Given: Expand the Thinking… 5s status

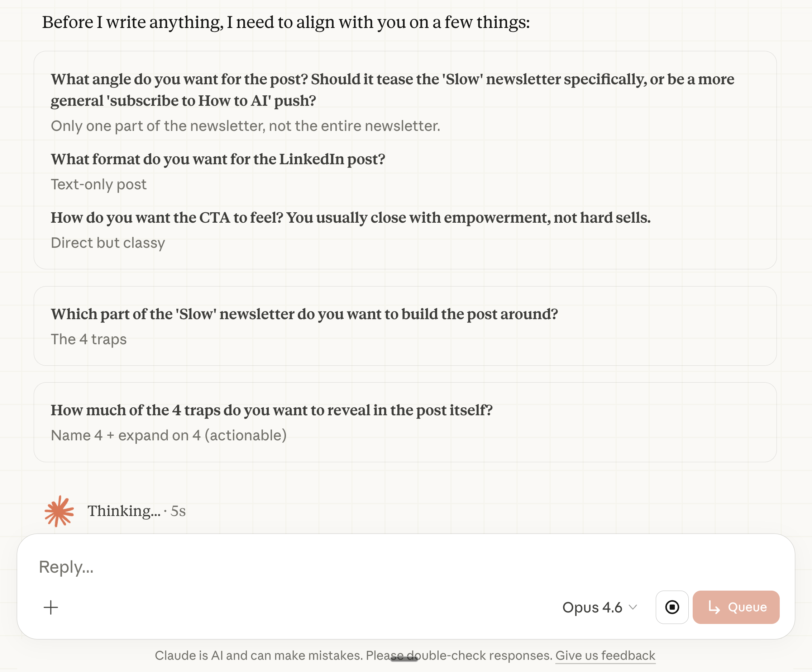Looking at the screenshot, I should coord(136,511).
